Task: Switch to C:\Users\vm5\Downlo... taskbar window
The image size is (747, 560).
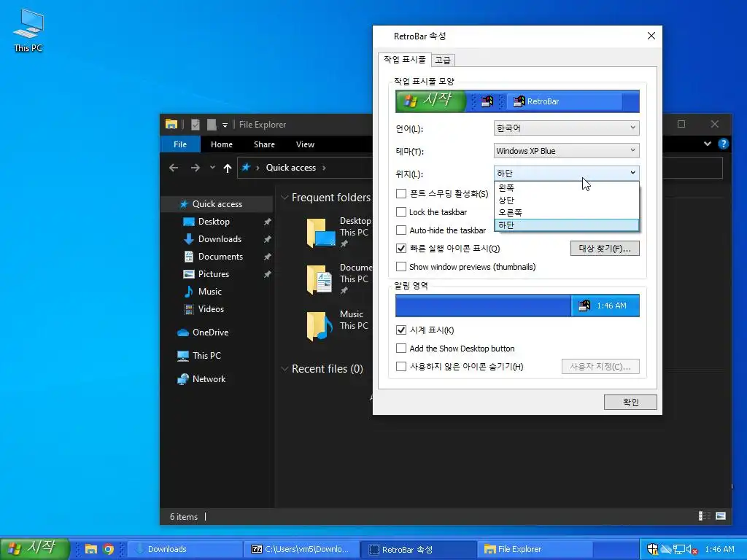Action: (x=301, y=549)
